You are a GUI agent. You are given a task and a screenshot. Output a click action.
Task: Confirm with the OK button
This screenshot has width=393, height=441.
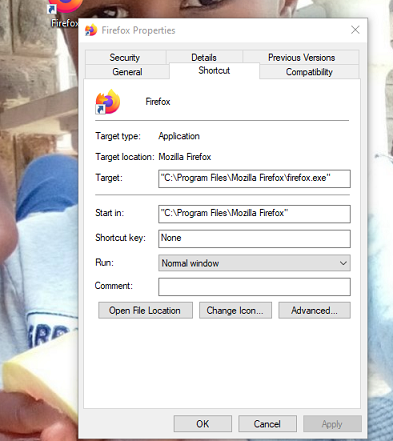tap(203, 424)
